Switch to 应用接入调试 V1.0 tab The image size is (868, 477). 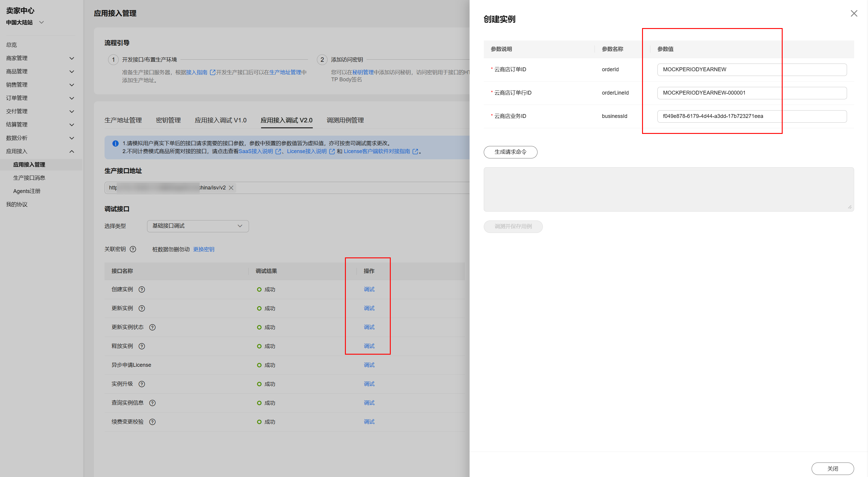(220, 120)
